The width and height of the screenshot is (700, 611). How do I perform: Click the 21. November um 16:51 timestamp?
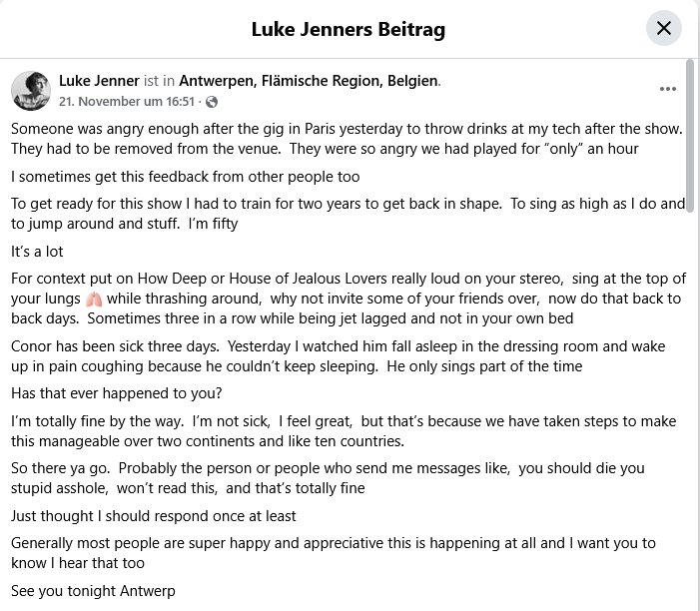tap(129, 102)
